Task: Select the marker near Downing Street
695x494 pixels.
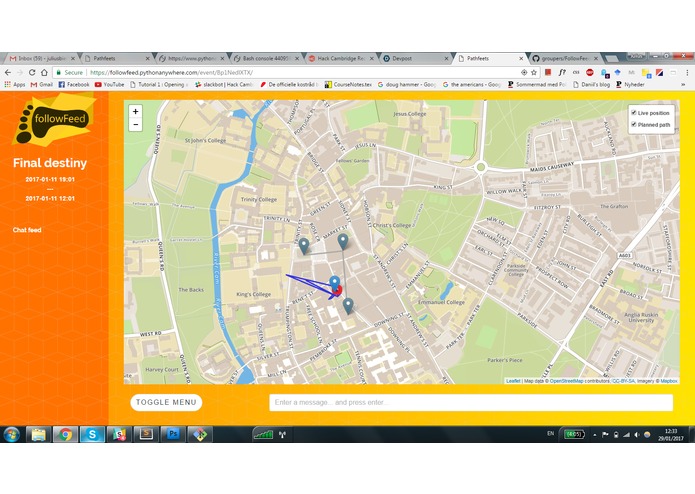Action: click(348, 306)
